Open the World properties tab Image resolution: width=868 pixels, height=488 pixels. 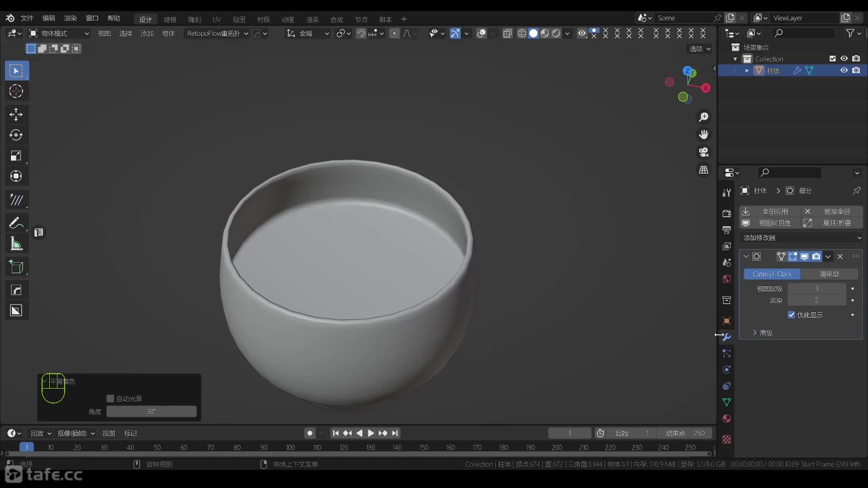click(726, 279)
